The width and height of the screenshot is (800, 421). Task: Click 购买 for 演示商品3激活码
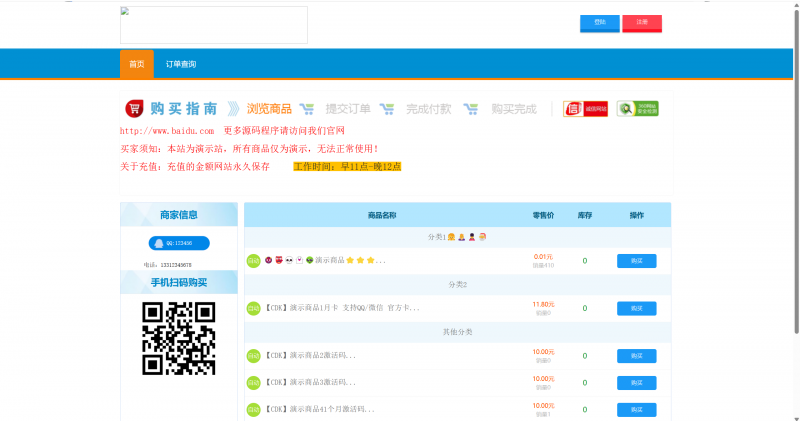coord(636,383)
